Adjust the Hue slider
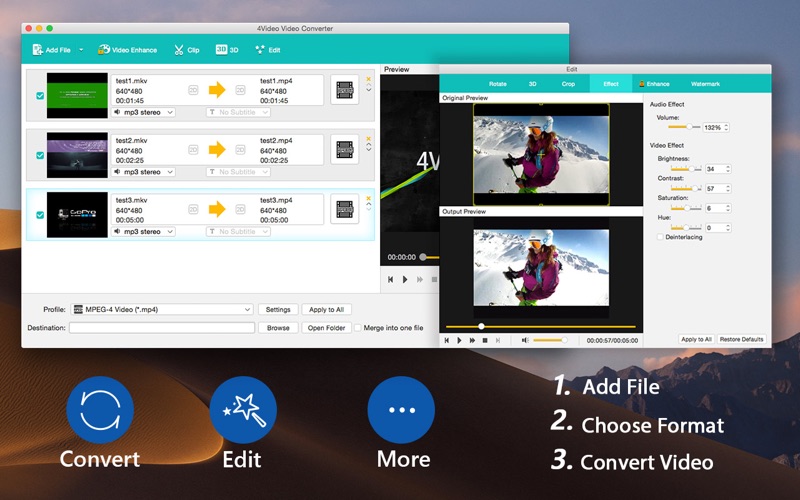This screenshot has width=800, height=500. coord(686,227)
